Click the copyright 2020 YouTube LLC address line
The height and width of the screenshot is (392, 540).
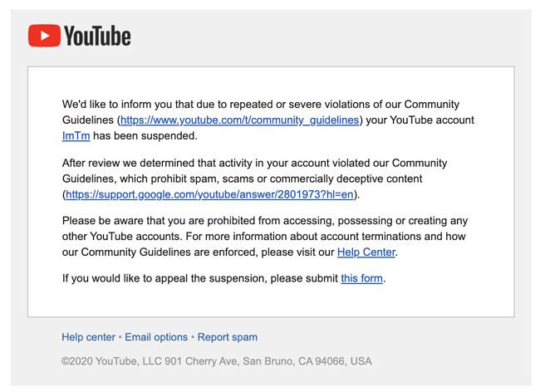[x=217, y=361]
